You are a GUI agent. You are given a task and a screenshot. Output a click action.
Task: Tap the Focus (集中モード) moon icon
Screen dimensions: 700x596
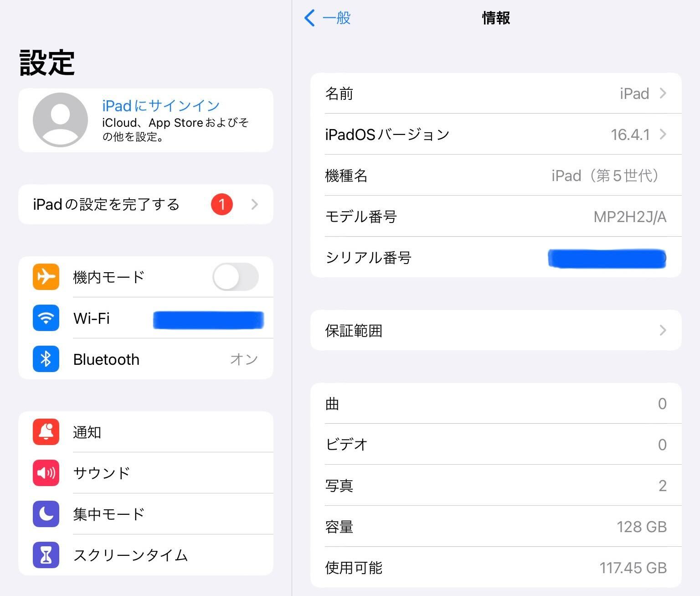46,514
